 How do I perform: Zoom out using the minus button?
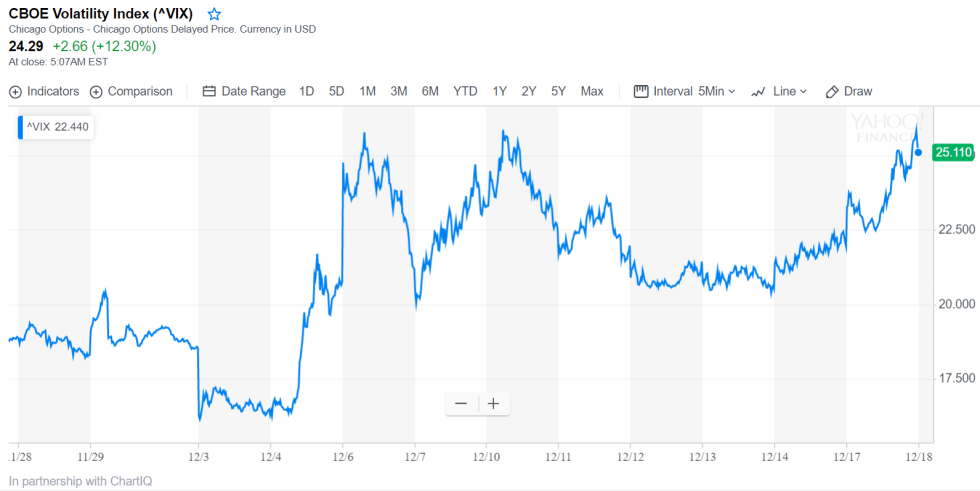(x=461, y=404)
